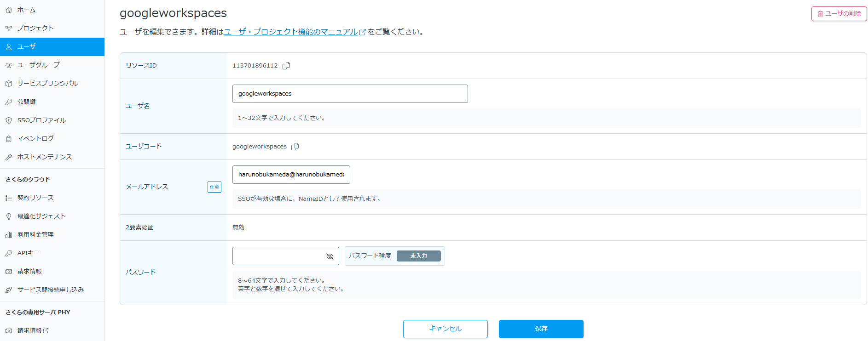The height and width of the screenshot is (341, 868).
Task: Click パスワード強度 未入力 indicator
Action: [x=419, y=256]
